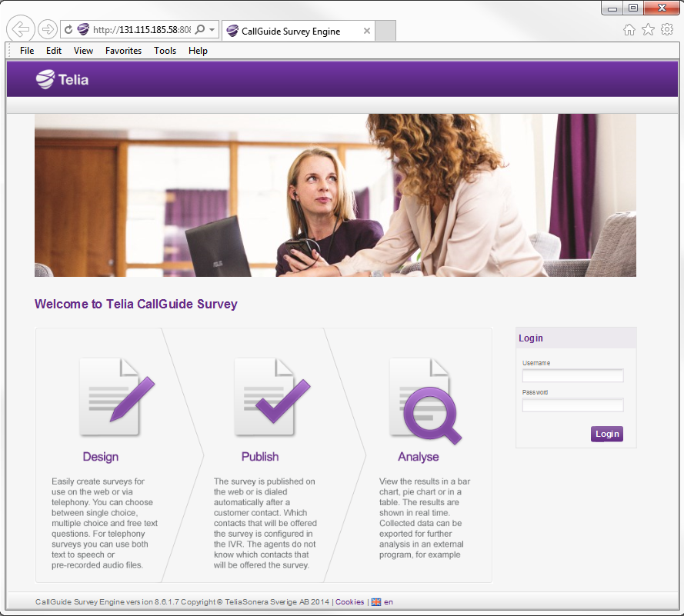Click the Telia logo in the header
This screenshot has width=684, height=616.
click(62, 79)
